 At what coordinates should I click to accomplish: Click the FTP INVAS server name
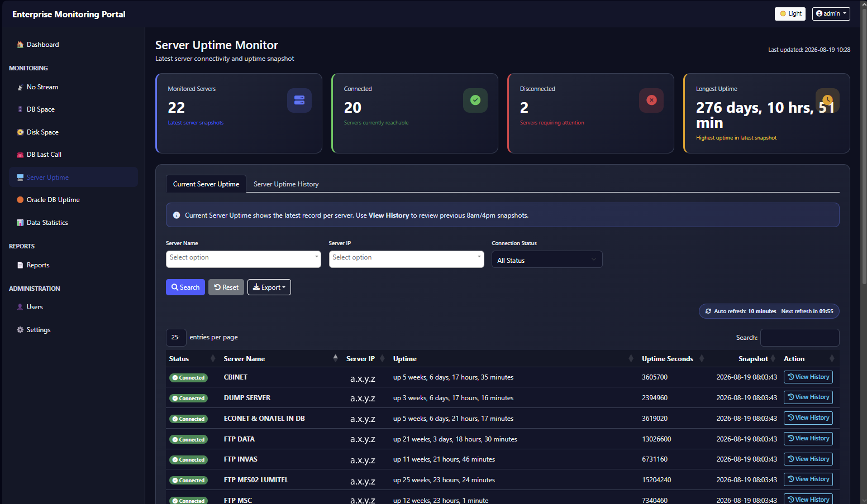tap(241, 459)
